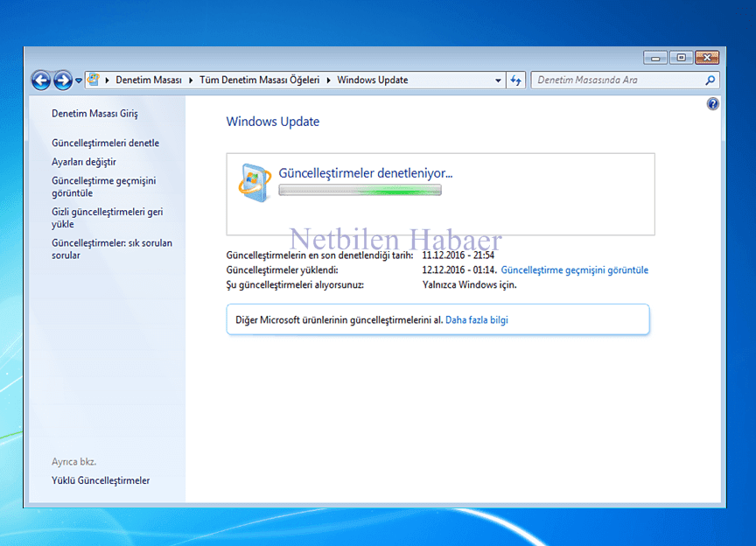Open history link next to 12.12.2016 - 01:14
This screenshot has height=546, width=756.
click(x=574, y=270)
